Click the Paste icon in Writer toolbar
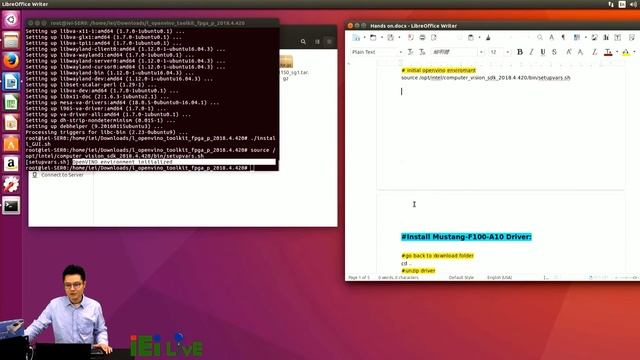Image resolution: width=640 pixels, height=360 pixels. point(471,38)
